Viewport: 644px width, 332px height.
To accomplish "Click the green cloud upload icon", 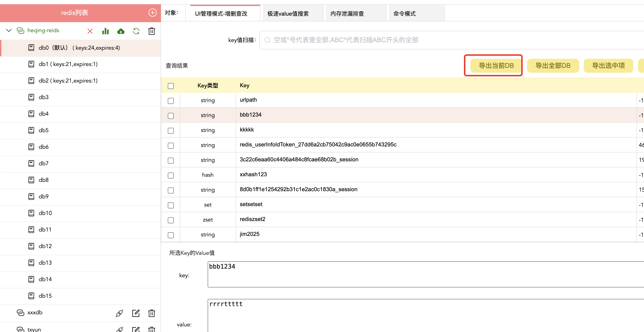I will coord(121,31).
